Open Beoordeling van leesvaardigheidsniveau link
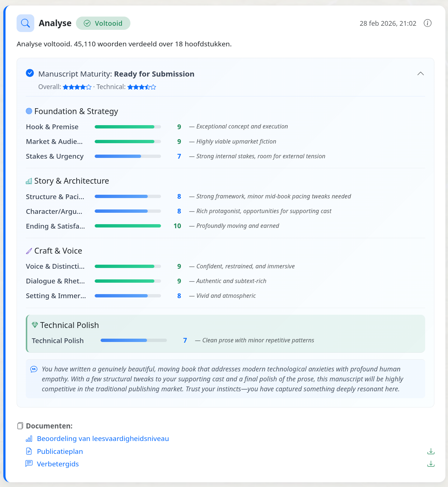Screen dimensions: 448x487 pyautogui.click(x=103, y=438)
